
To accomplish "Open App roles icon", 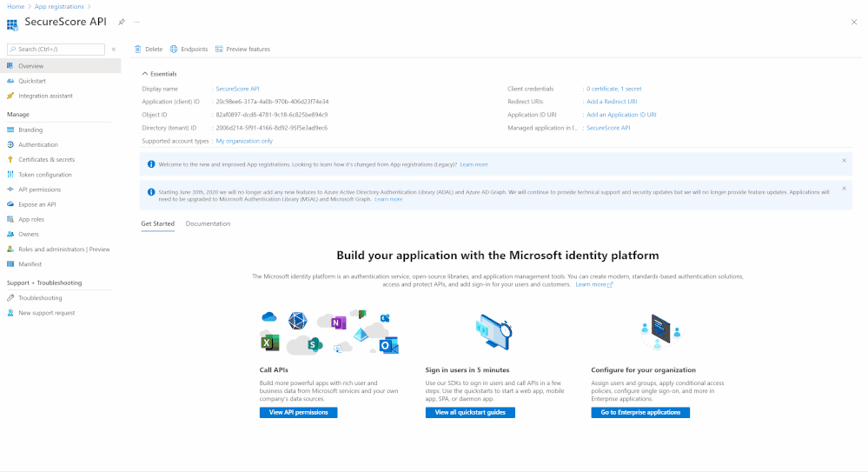I will point(10,219).
